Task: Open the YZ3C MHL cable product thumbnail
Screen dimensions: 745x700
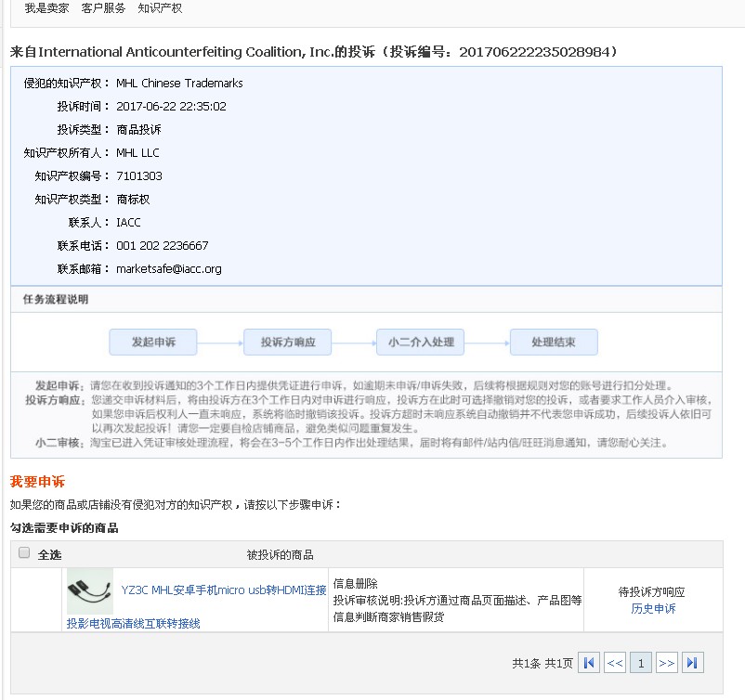Action: pos(90,591)
